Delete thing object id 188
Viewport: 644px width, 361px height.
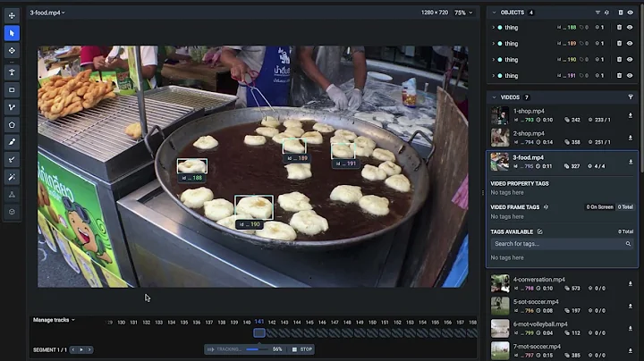[x=619, y=28]
